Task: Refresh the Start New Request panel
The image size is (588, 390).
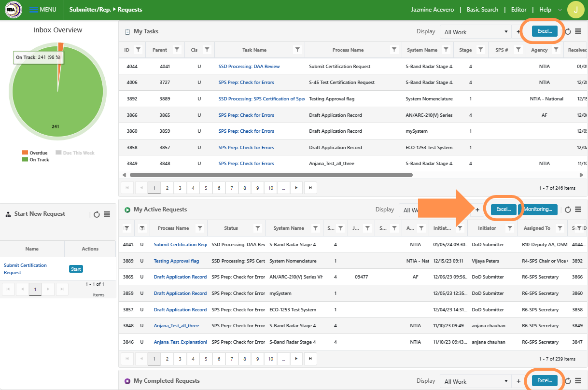Action: click(97, 214)
